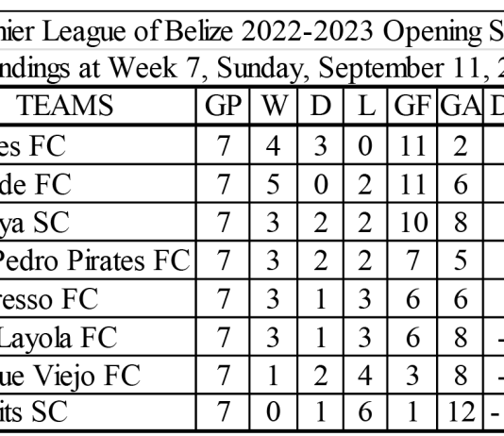Select the Week 7 standings subtitle row
Screen dimensions: 504x436
click(x=252, y=67)
